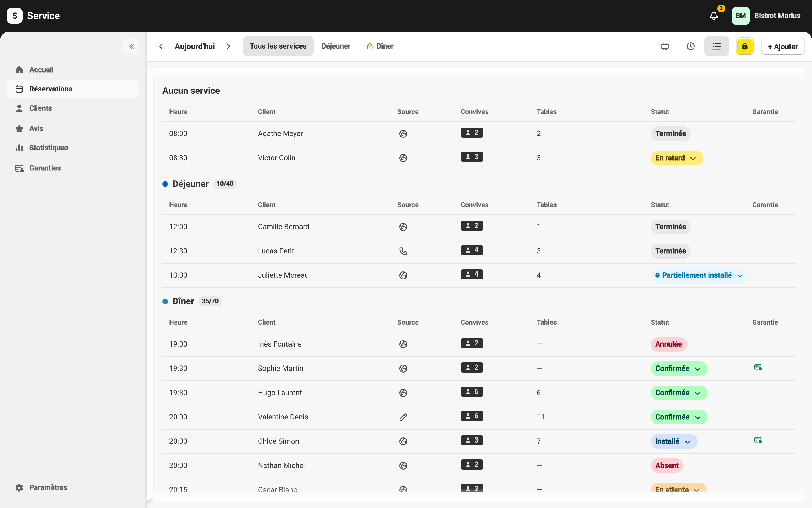Viewport: 812px width, 508px height.
Task: Open Statistiques in the sidebar
Action: (x=72, y=148)
